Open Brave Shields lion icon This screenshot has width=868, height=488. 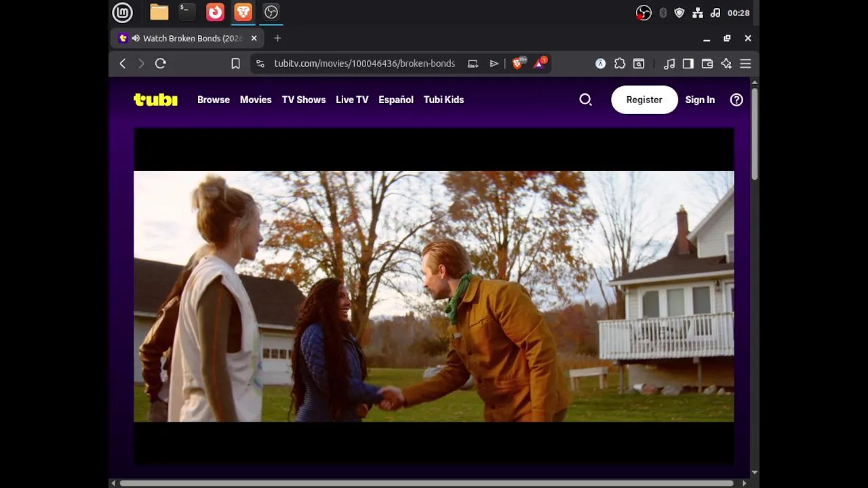[x=518, y=64]
